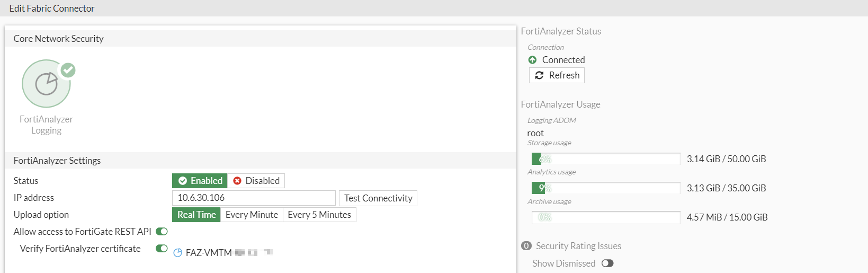Click the Archive usage progress bar
This screenshot has height=273, width=868.
coord(606,217)
